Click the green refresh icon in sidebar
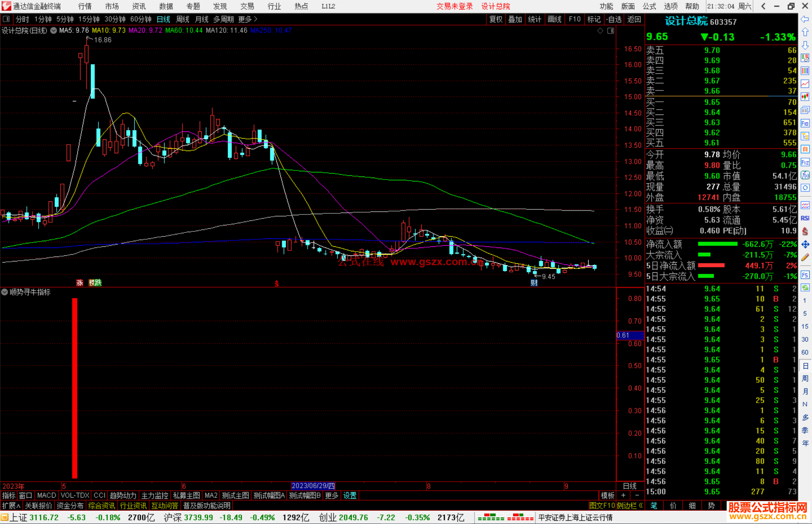Screen dimensions: 812x524 (x=805, y=288)
